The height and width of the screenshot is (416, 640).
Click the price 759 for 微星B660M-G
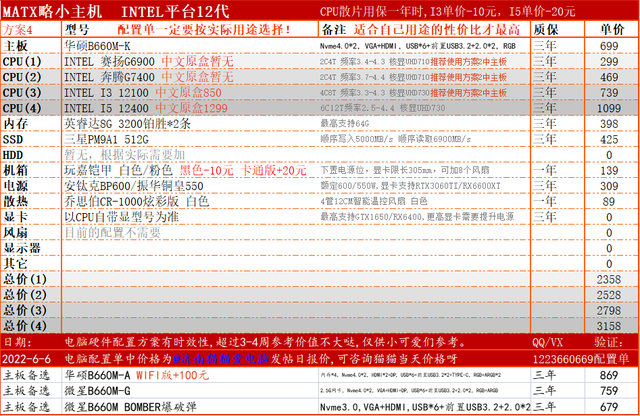(609, 391)
